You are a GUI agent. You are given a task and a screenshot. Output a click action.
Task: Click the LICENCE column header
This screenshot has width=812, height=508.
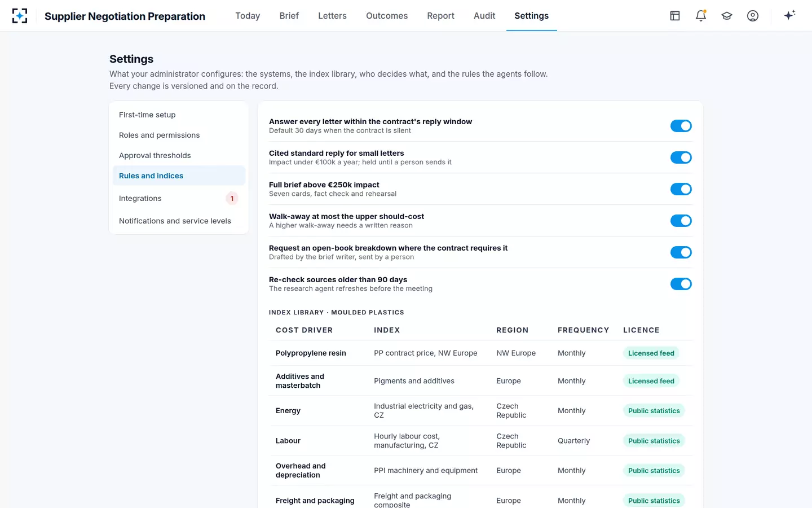point(641,330)
